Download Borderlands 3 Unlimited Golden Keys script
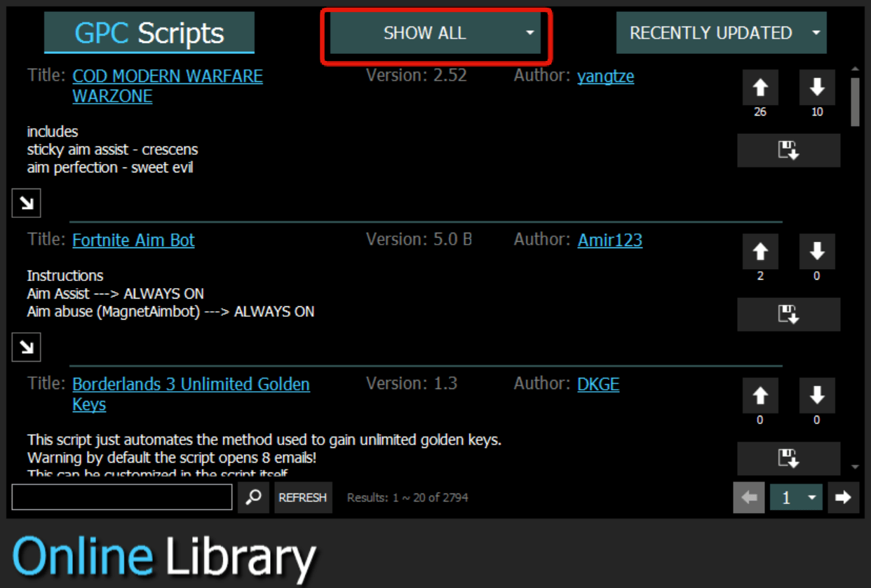The image size is (871, 588). click(x=789, y=459)
